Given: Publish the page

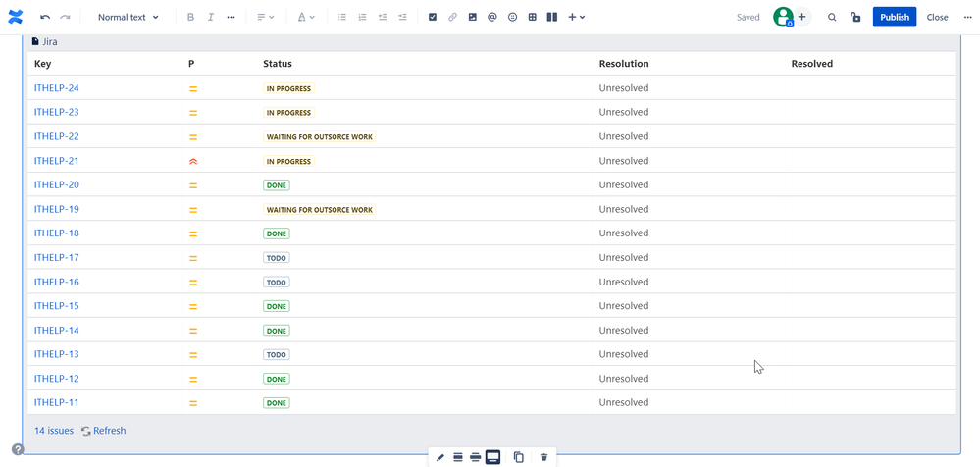Looking at the screenshot, I should (x=895, y=17).
